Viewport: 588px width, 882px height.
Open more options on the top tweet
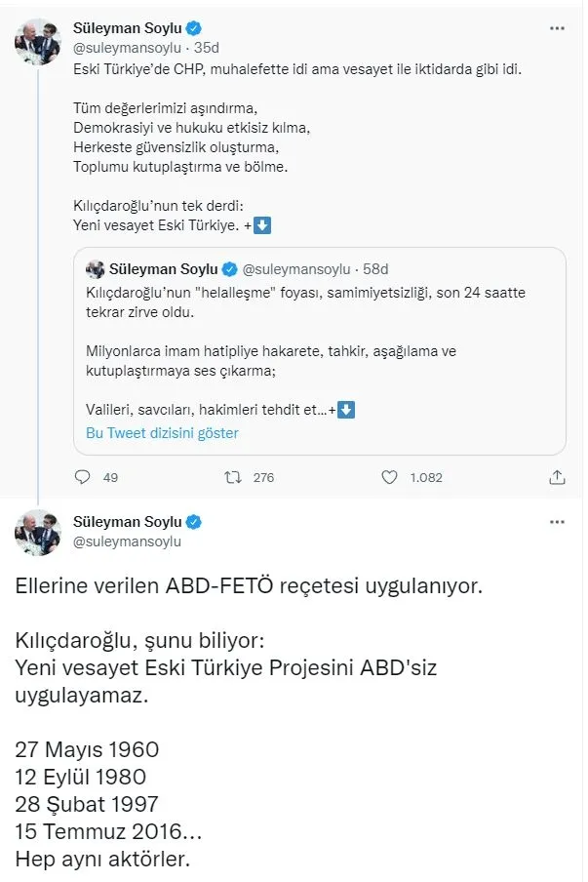pos(557,28)
